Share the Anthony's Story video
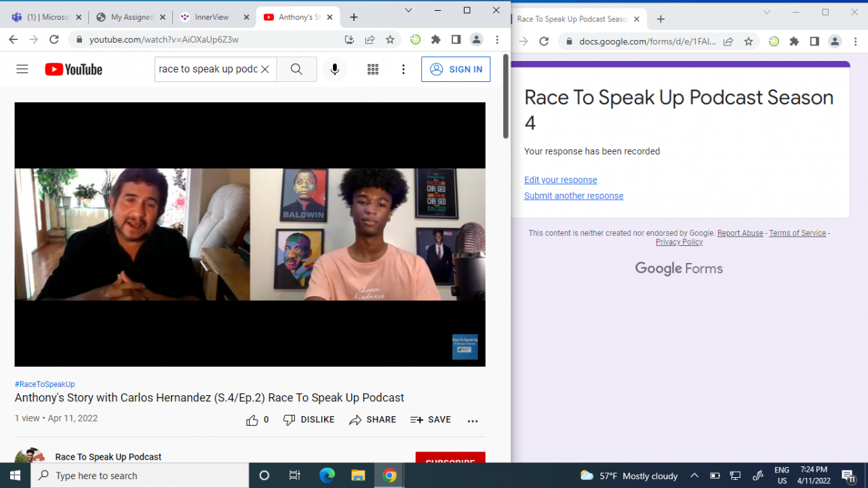 pyautogui.click(x=372, y=420)
